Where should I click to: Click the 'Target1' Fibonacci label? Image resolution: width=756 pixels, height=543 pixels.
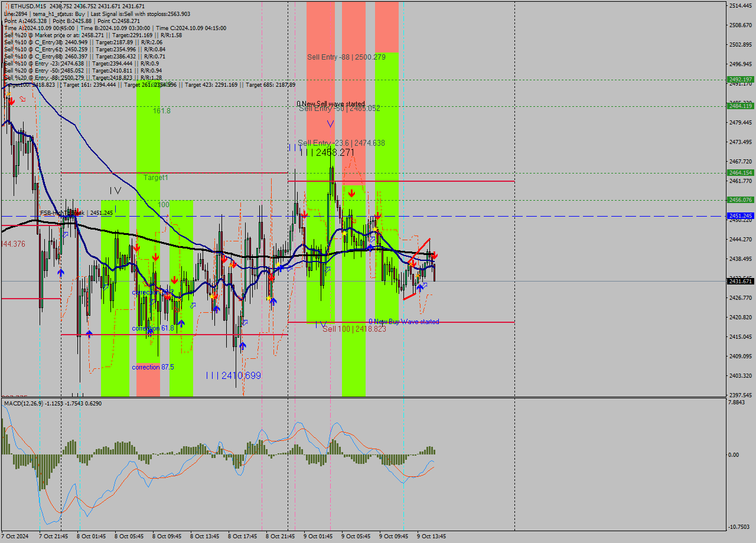(x=156, y=177)
